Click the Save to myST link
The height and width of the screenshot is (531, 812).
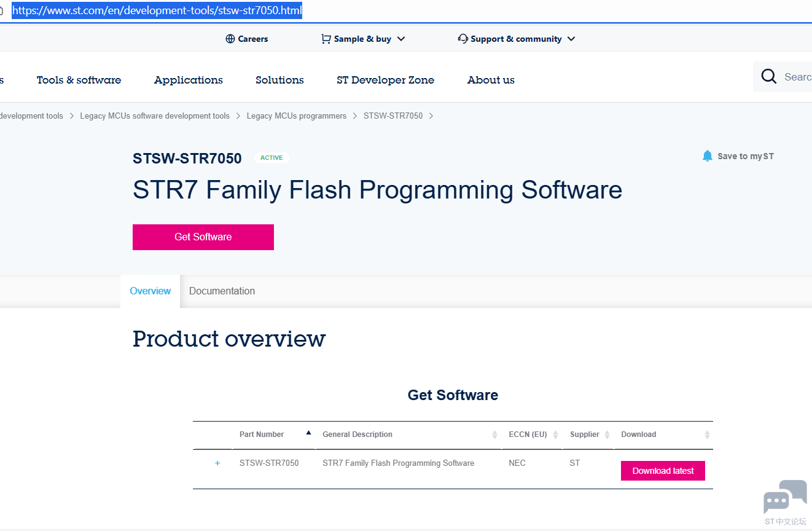click(x=746, y=156)
